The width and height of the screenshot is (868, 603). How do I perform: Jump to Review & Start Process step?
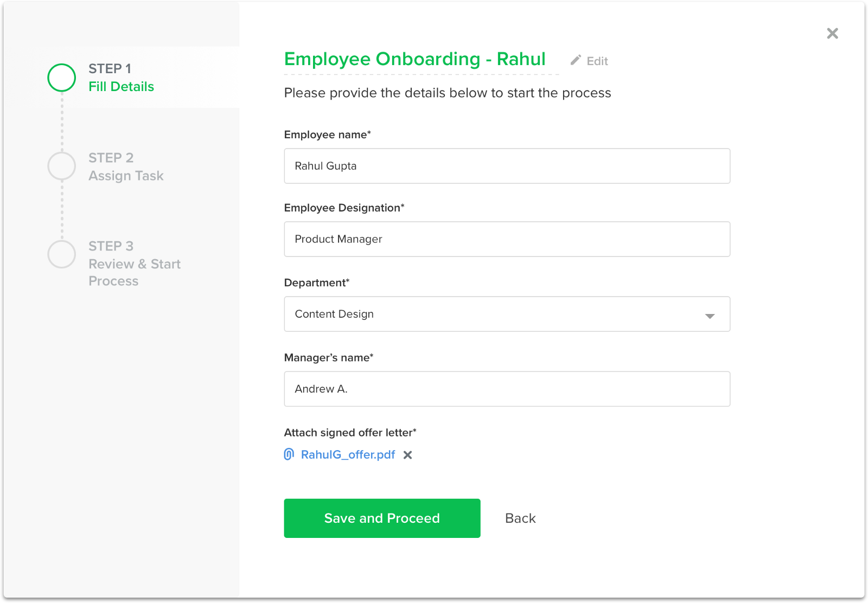click(x=134, y=264)
